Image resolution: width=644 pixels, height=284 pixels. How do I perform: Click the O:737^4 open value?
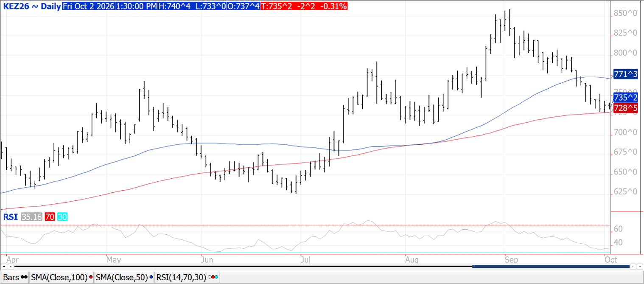coord(243,6)
